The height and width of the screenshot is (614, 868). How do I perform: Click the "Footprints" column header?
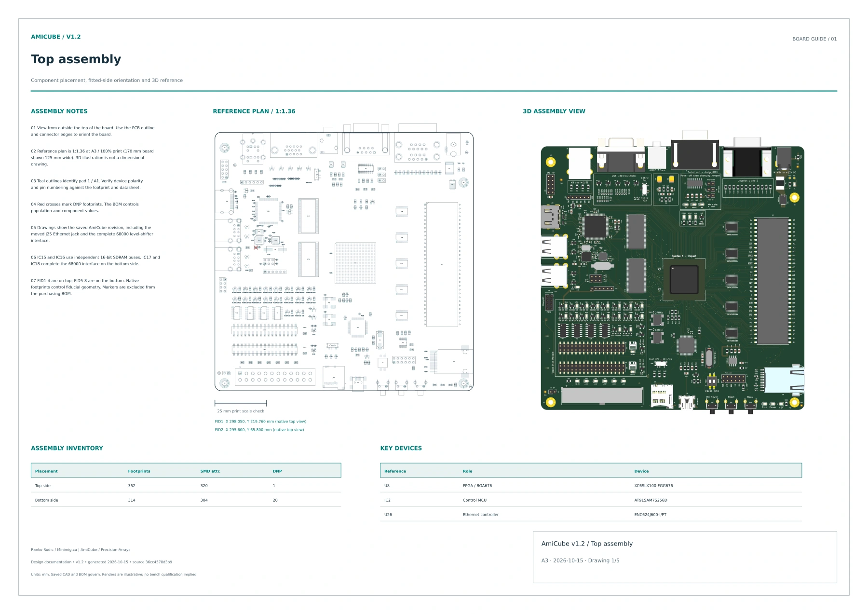coord(139,471)
